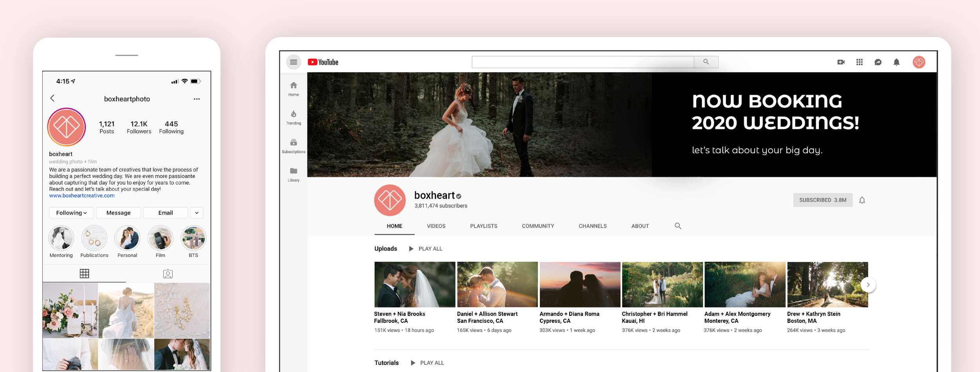Click the next arrow in Uploads carousel
980x372 pixels.
point(868,285)
